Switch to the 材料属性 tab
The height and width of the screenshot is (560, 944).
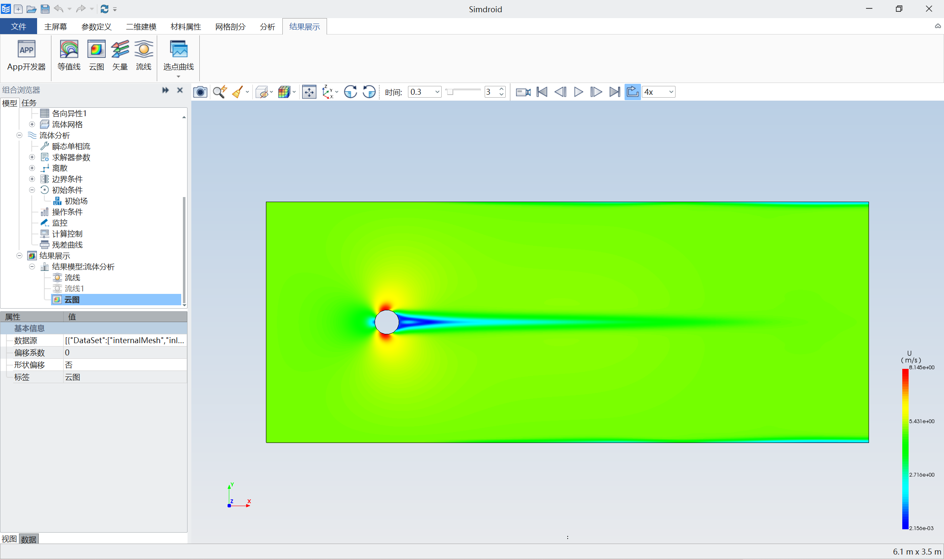point(186,27)
